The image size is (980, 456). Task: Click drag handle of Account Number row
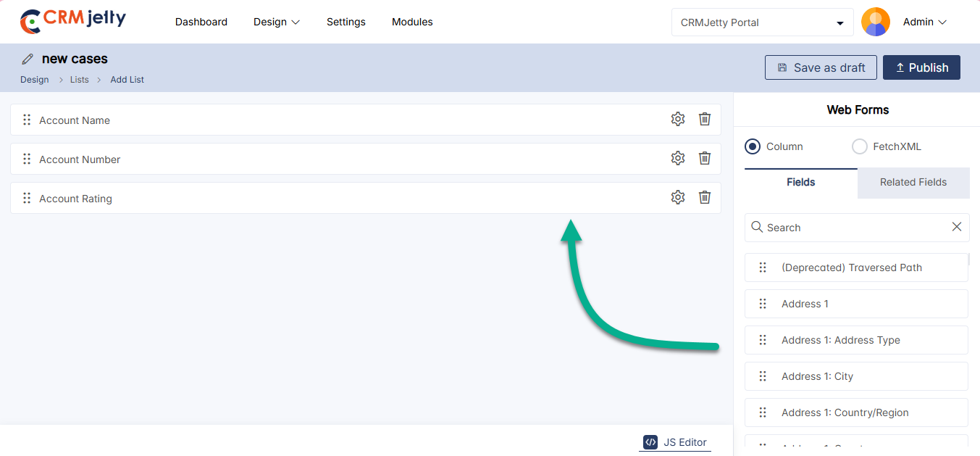tap(27, 159)
